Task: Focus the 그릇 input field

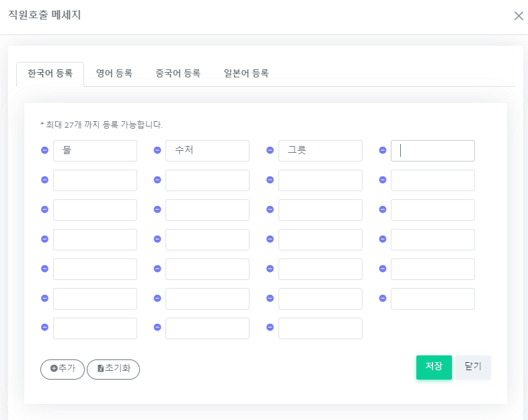Action: click(320, 151)
